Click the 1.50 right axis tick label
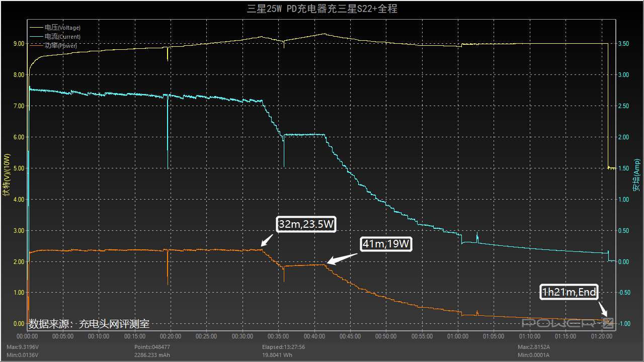The width and height of the screenshot is (644, 362). (623, 168)
